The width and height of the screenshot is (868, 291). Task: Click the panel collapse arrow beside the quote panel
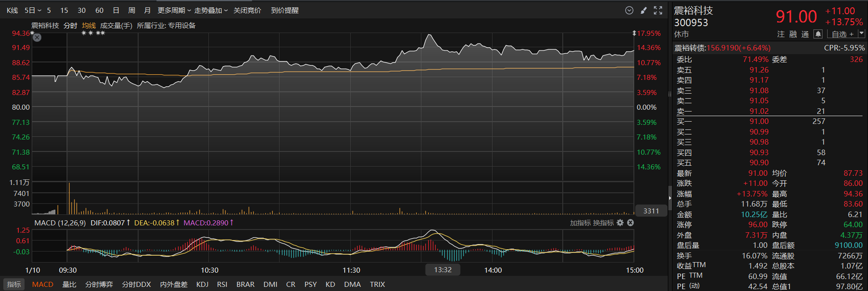tap(670, 198)
